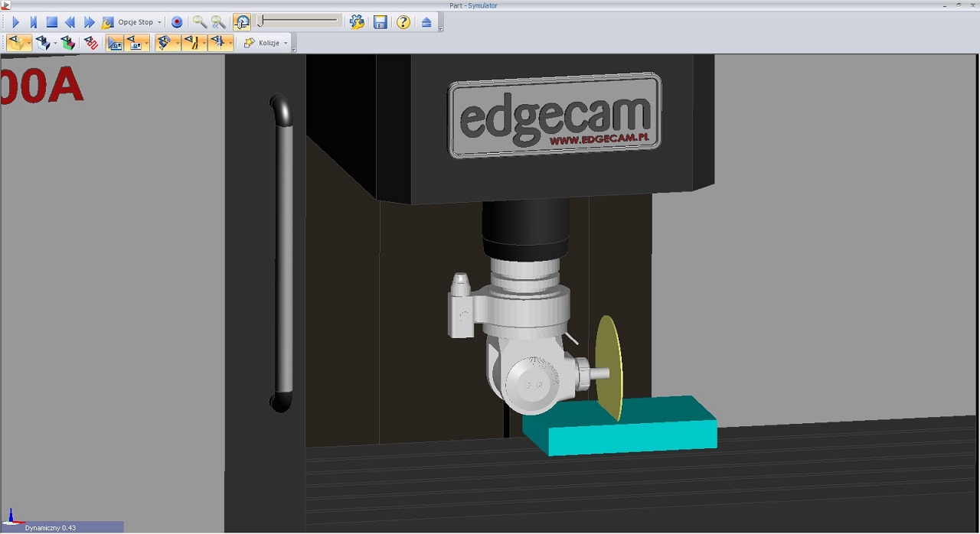
Task: Fast-forward the simulation to the end
Action: tap(89, 22)
